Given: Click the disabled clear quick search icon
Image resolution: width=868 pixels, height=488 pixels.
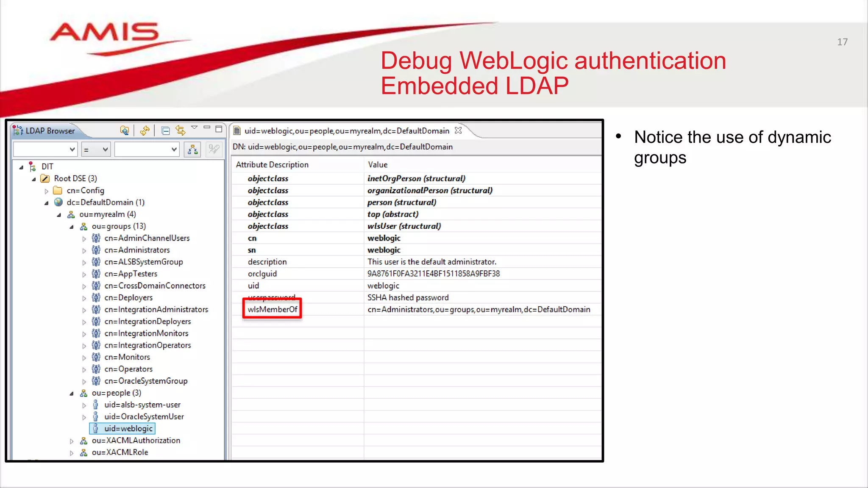Looking at the screenshot, I should [214, 150].
